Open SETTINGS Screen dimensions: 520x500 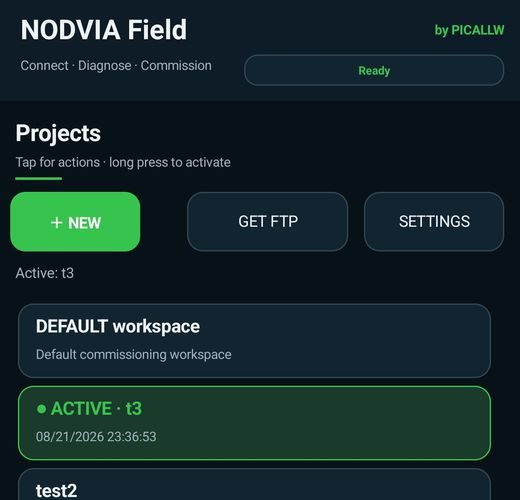coord(434,222)
